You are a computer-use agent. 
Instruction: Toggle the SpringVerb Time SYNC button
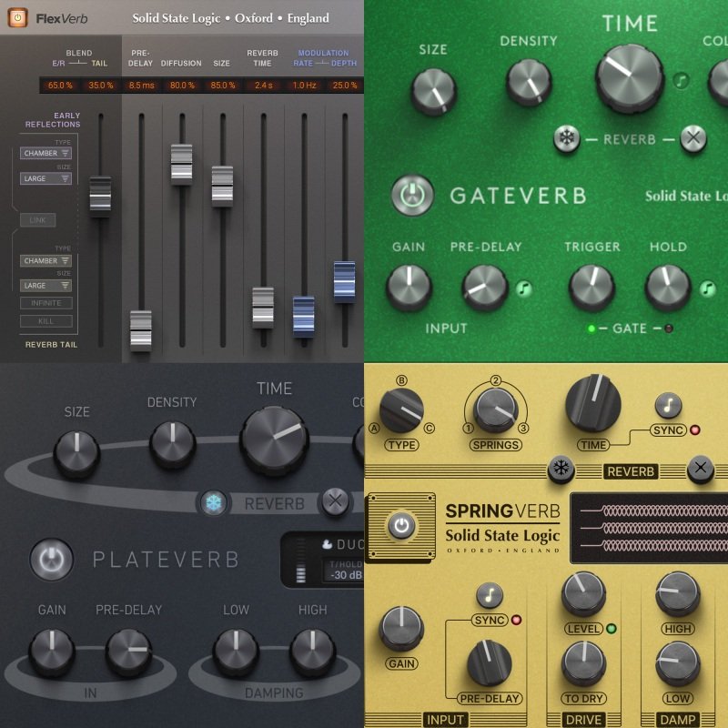click(668, 430)
